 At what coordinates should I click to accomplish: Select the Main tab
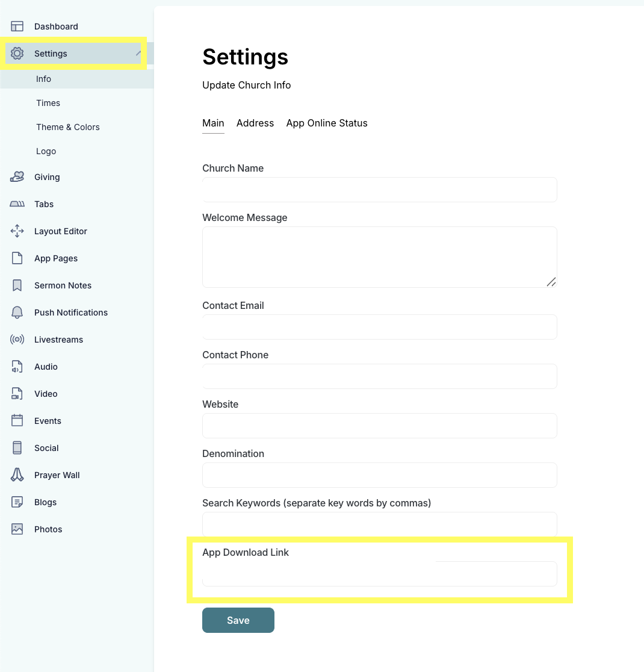[x=213, y=123]
